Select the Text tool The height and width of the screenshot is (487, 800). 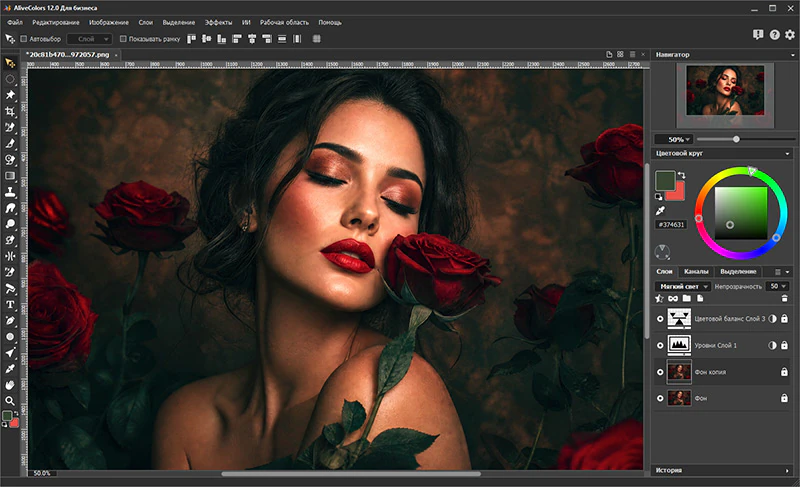[x=10, y=304]
